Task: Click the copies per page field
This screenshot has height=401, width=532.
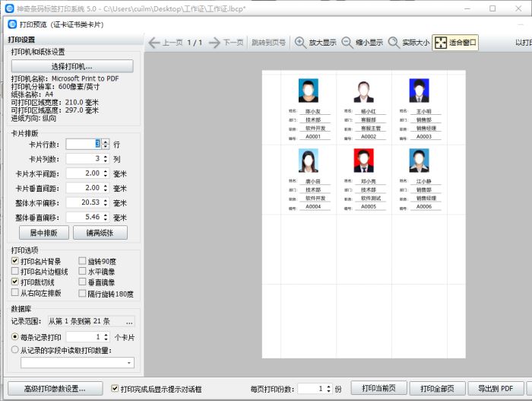Action: pyautogui.click(x=312, y=388)
